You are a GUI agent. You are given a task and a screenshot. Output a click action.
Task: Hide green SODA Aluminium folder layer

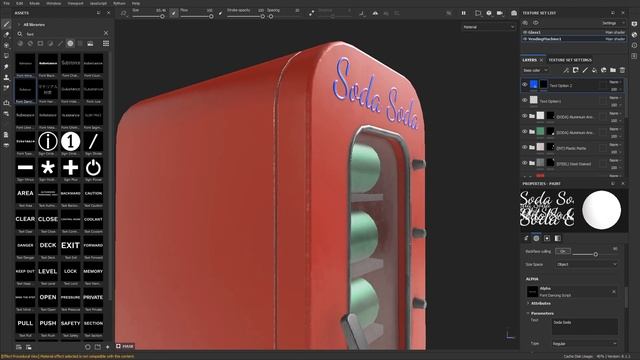point(525,131)
